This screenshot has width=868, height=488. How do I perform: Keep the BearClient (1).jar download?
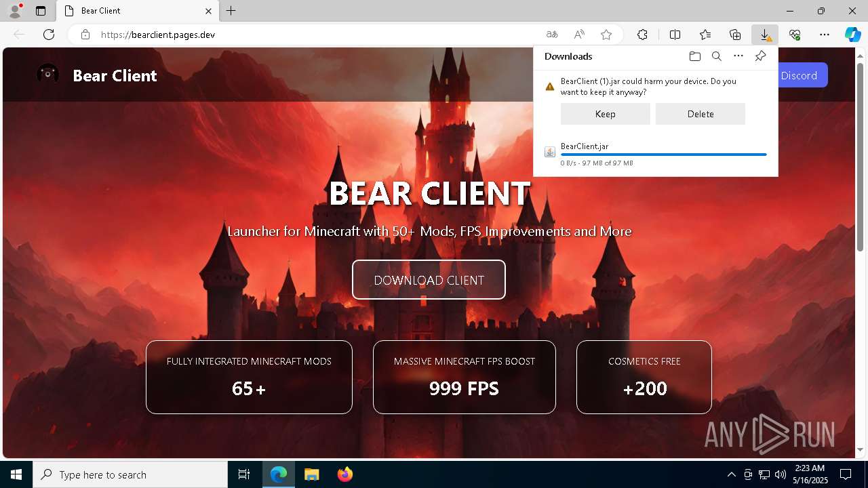point(606,114)
